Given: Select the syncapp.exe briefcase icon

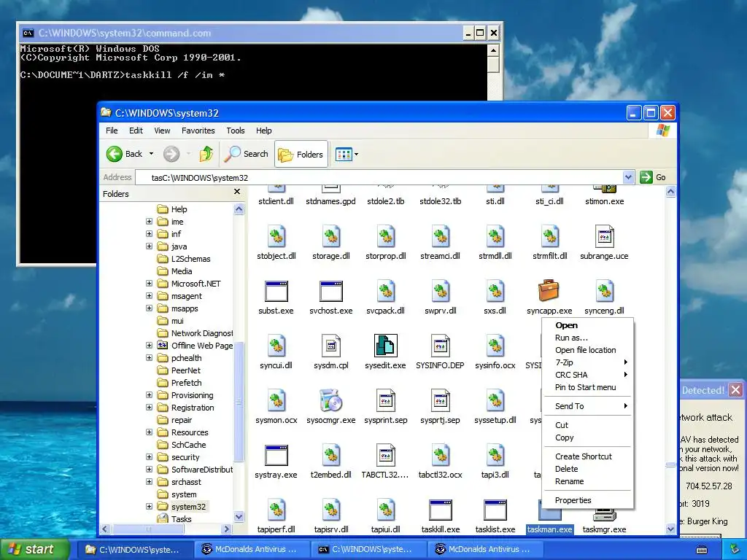Looking at the screenshot, I should tap(549, 291).
